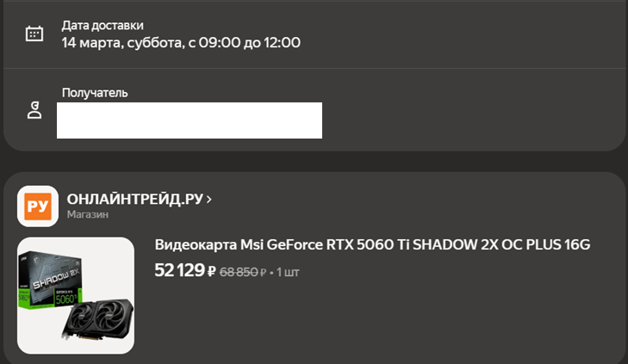Open the ОНЛАЙНТРЕЙД.РУ store name link
This screenshot has width=628, height=364.
click(x=134, y=200)
